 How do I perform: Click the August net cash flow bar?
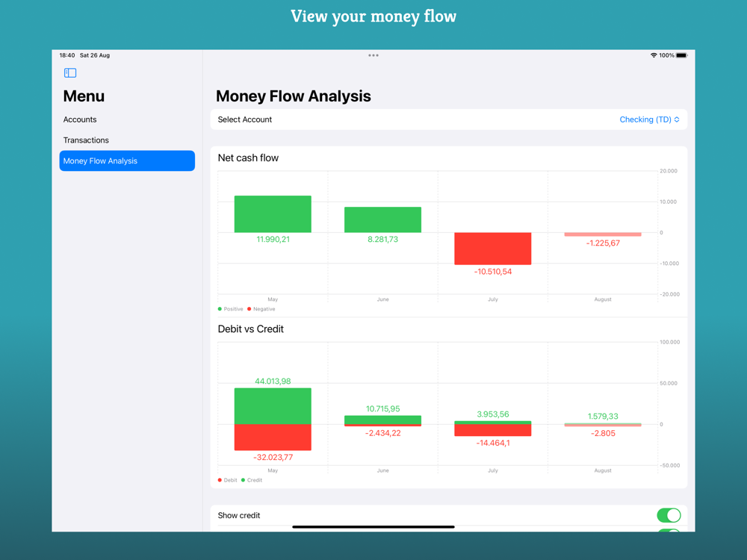[x=603, y=234]
